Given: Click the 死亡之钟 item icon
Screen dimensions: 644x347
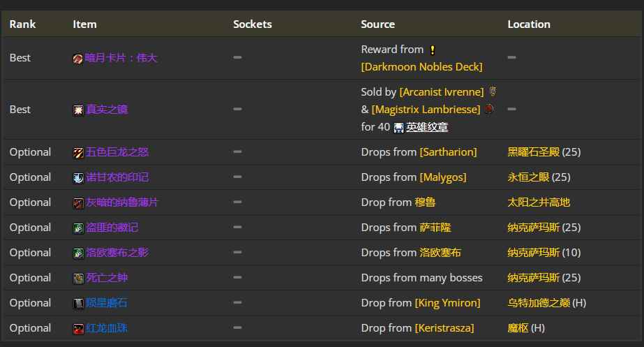Looking at the screenshot, I should coord(78,279).
